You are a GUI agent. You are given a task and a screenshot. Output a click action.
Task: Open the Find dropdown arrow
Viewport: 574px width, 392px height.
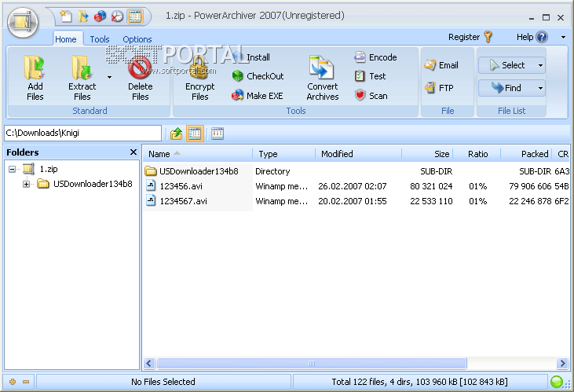click(540, 88)
